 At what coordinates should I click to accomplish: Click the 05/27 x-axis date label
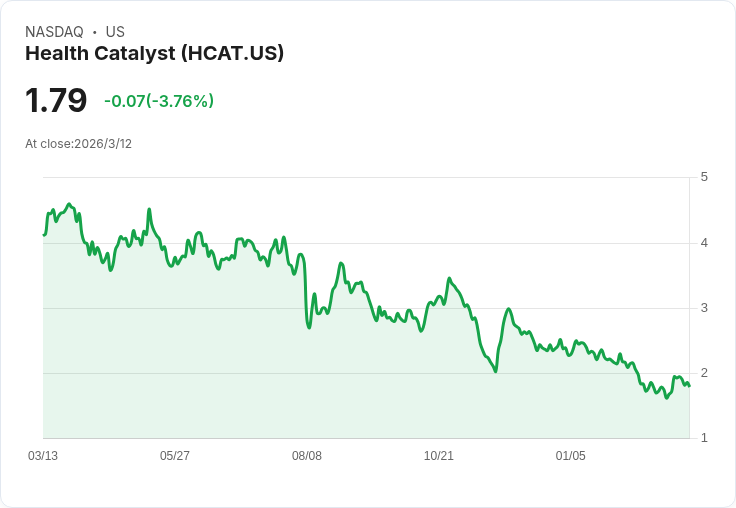(x=175, y=455)
